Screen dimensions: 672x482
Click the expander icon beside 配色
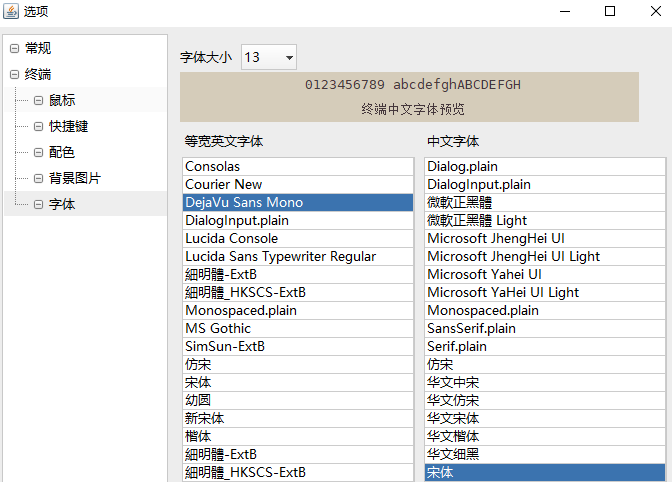pos(39,152)
